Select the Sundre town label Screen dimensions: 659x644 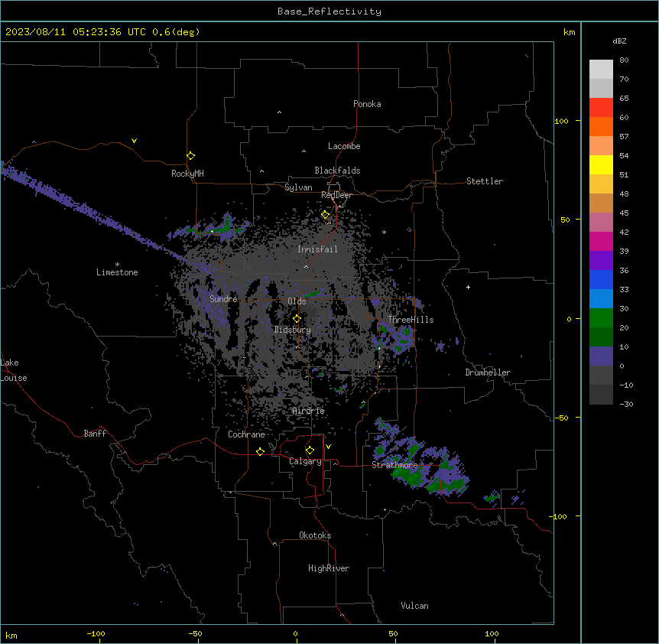(x=223, y=299)
